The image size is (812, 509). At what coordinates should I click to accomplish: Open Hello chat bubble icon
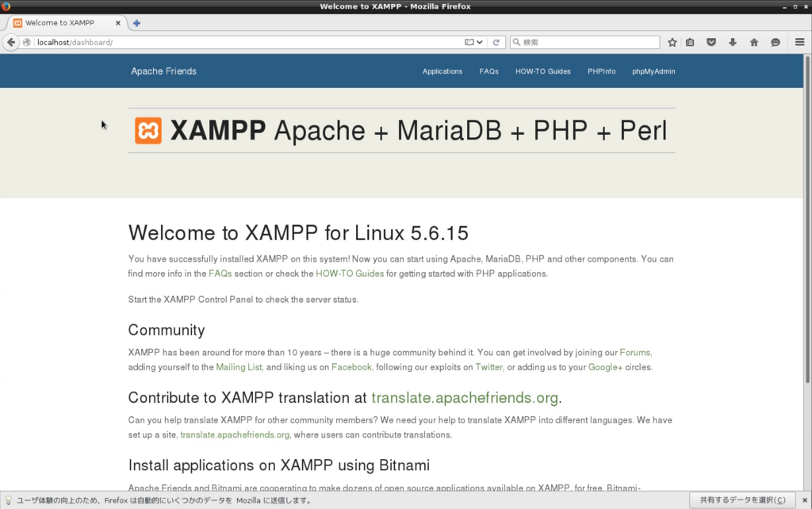click(776, 43)
